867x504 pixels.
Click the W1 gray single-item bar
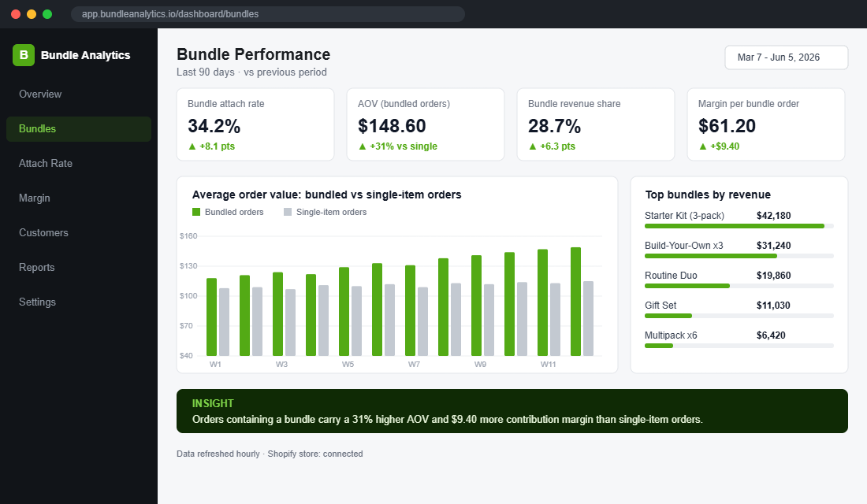(x=224, y=321)
